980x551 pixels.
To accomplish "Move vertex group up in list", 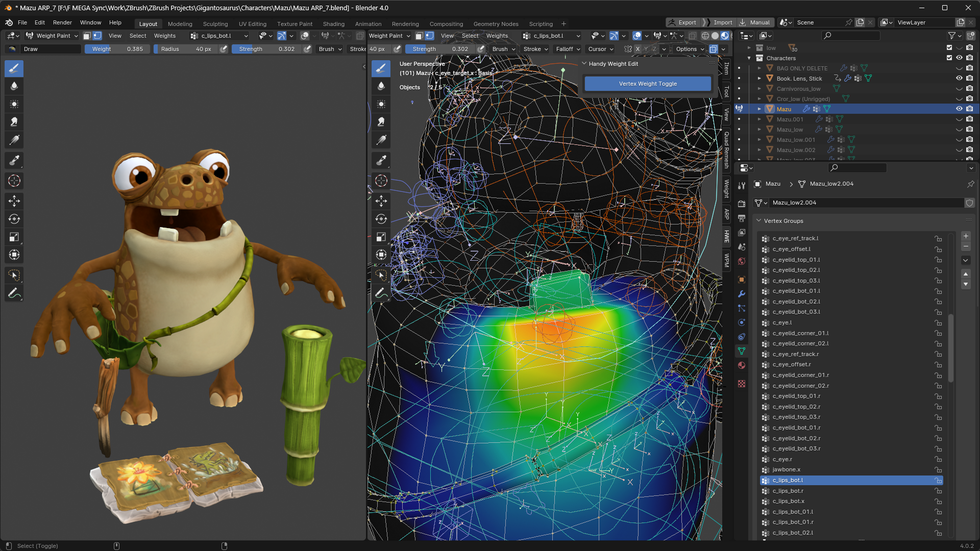I will click(966, 274).
